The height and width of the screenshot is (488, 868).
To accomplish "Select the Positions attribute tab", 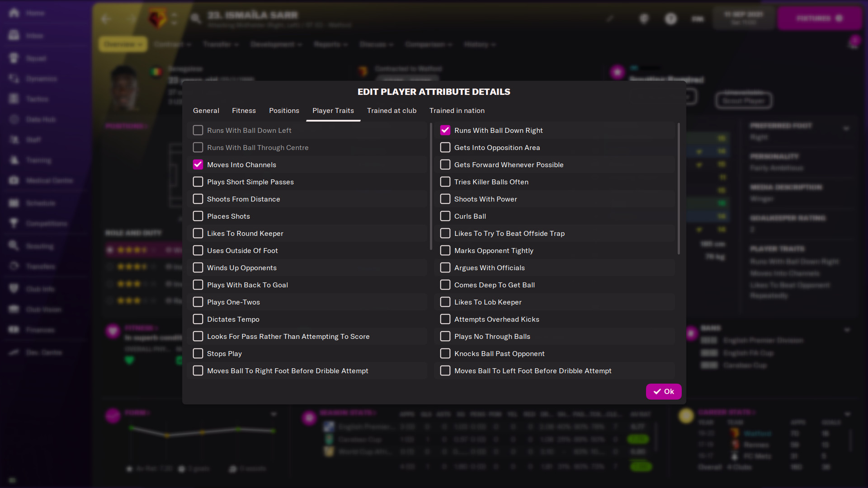I will point(284,110).
